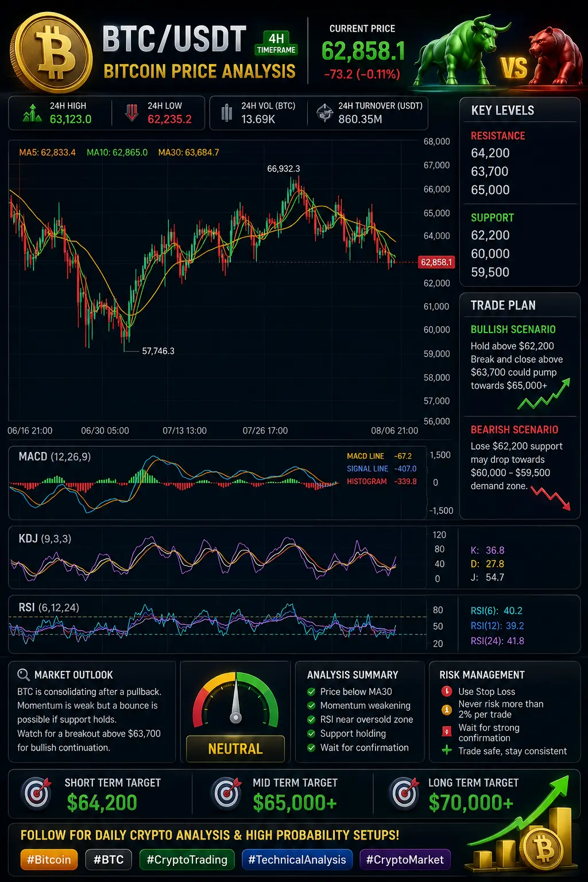Click the check mark beside Momentum weakening
The image size is (588, 882).
click(311, 705)
